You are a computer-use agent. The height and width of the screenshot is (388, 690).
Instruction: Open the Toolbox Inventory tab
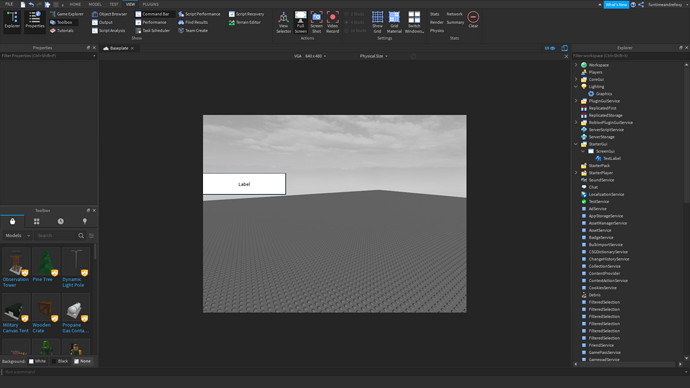point(37,221)
